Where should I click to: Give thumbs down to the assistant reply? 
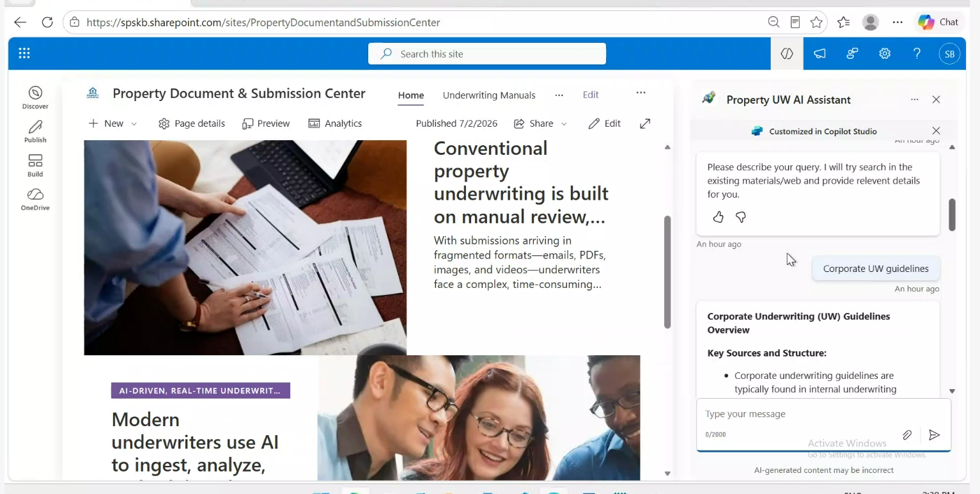tap(741, 218)
